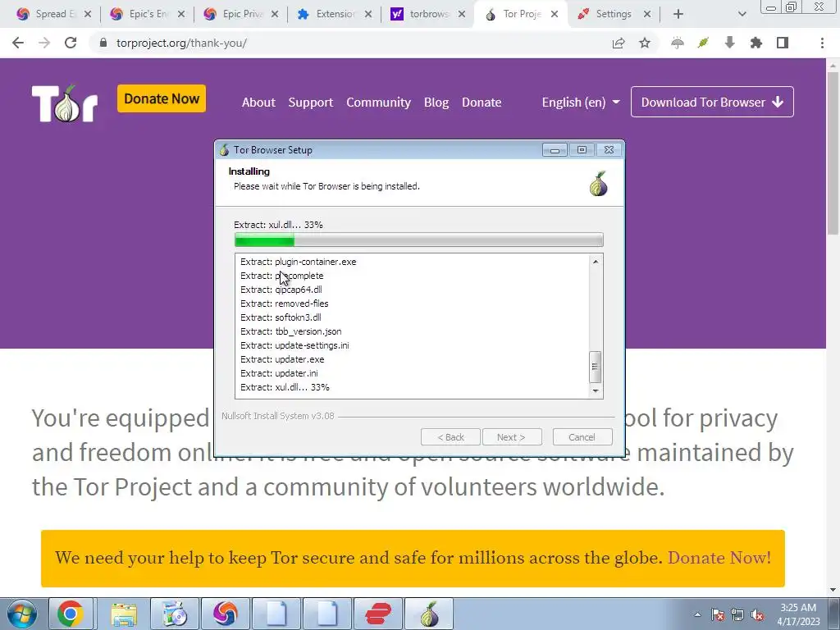Viewport: 840px width, 630px height.
Task: Click the Tor onion logo on the page
Action: coord(65,103)
